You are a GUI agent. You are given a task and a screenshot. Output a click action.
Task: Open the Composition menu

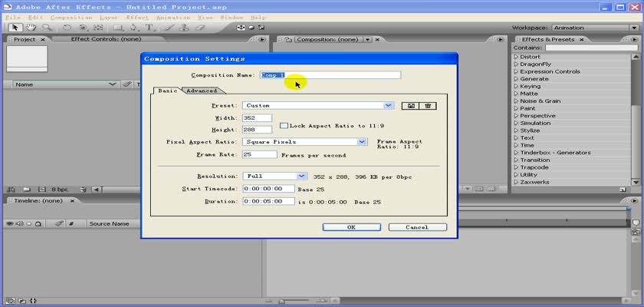(x=71, y=18)
